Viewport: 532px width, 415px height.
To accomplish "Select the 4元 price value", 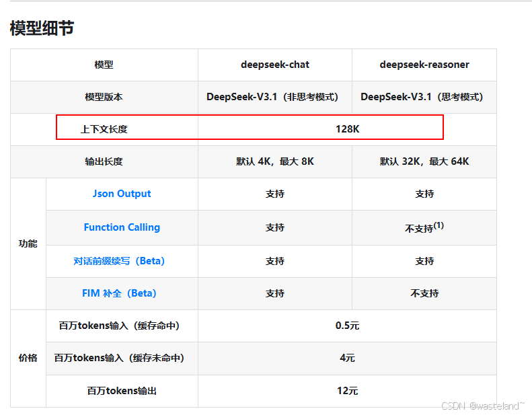I will pyautogui.click(x=348, y=358).
